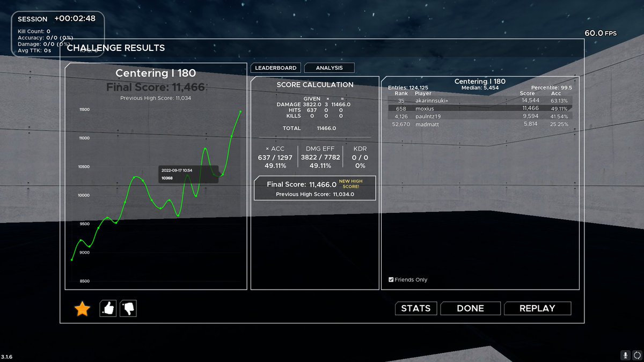The height and width of the screenshot is (362, 644).
Task: Open the Stats button
Action: [x=416, y=308]
